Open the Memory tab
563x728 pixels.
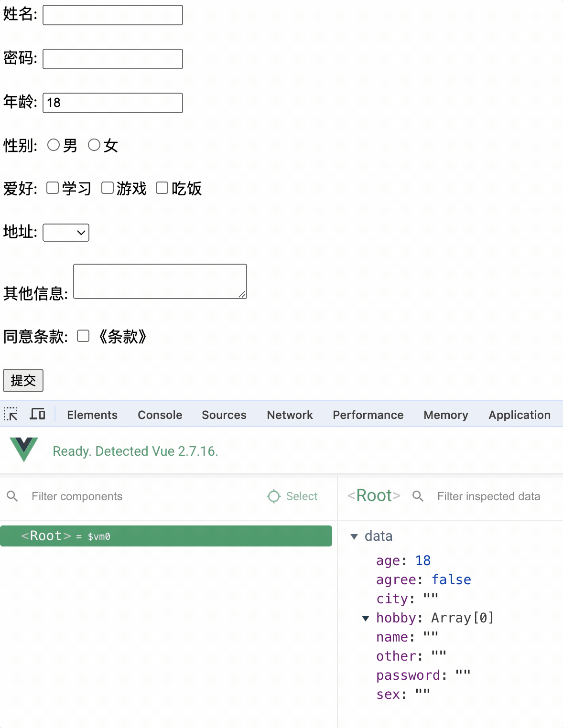446,415
